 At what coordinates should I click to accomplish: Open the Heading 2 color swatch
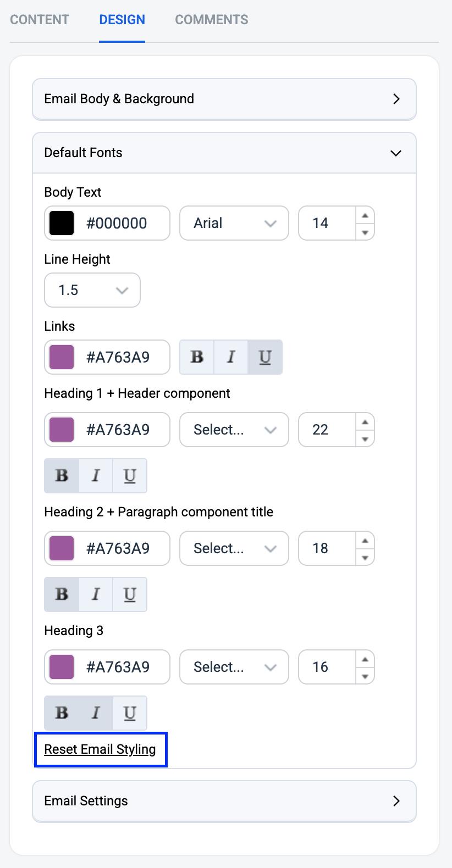(x=62, y=548)
